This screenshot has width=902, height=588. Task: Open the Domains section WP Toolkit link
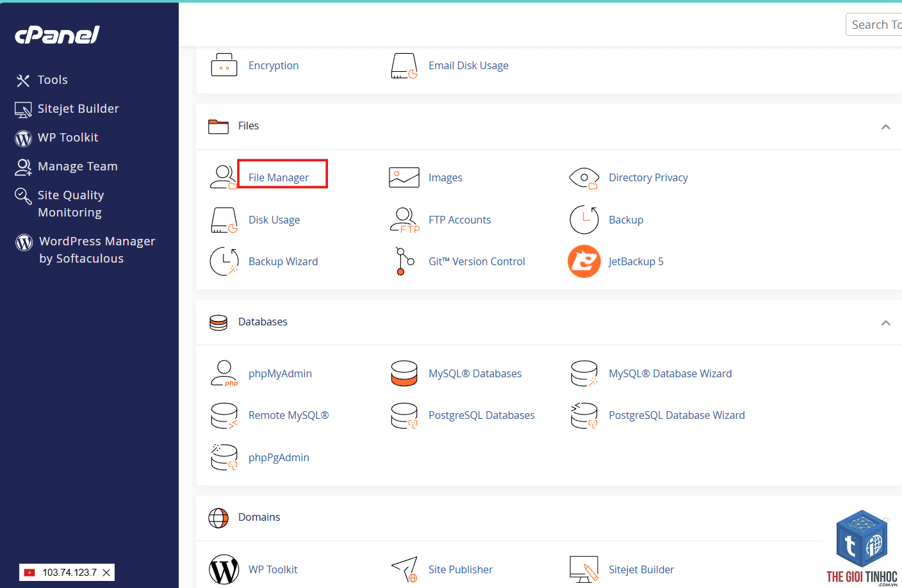(x=273, y=569)
